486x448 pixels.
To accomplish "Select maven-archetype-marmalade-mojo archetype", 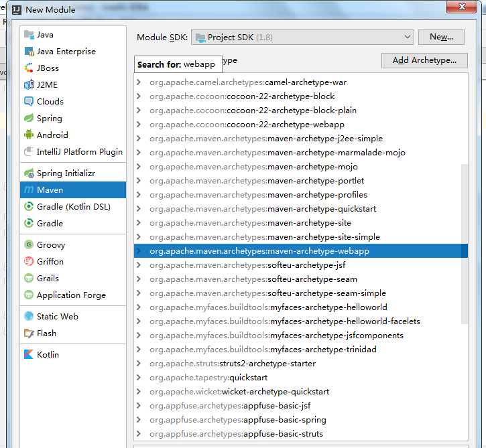I will click(301, 153).
